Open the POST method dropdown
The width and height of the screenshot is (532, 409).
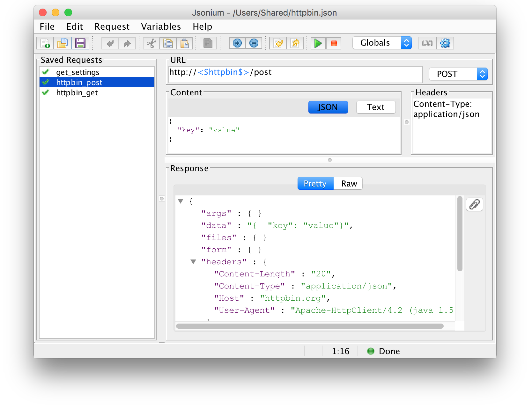(458, 74)
